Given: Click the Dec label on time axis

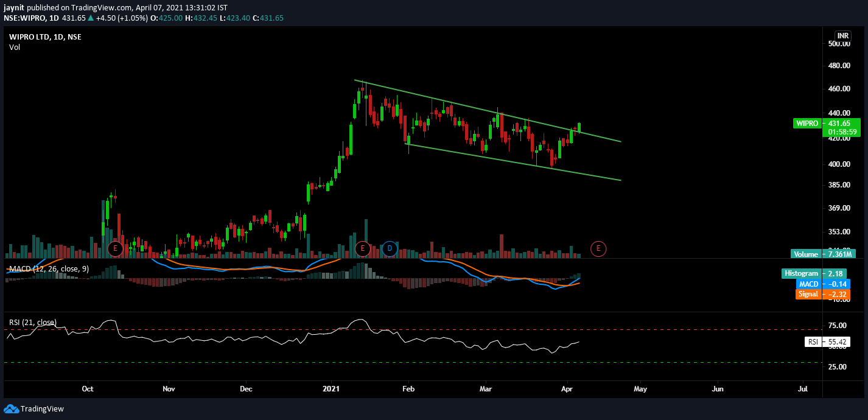Looking at the screenshot, I should 246,388.
